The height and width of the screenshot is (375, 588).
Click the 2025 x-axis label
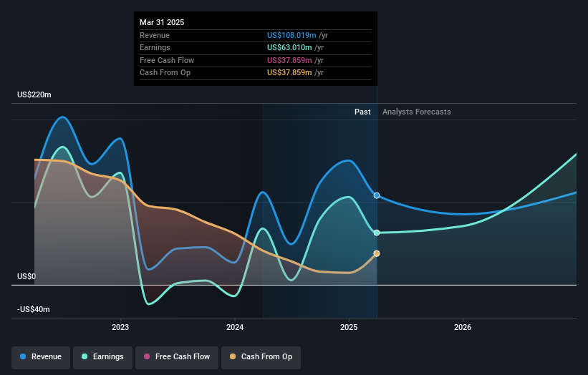[x=349, y=327]
